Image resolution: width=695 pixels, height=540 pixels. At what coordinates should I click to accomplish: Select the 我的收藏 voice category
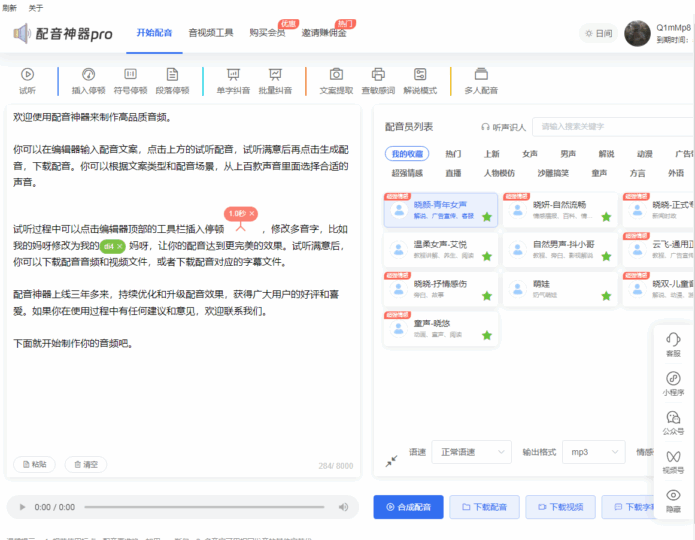coord(407,154)
